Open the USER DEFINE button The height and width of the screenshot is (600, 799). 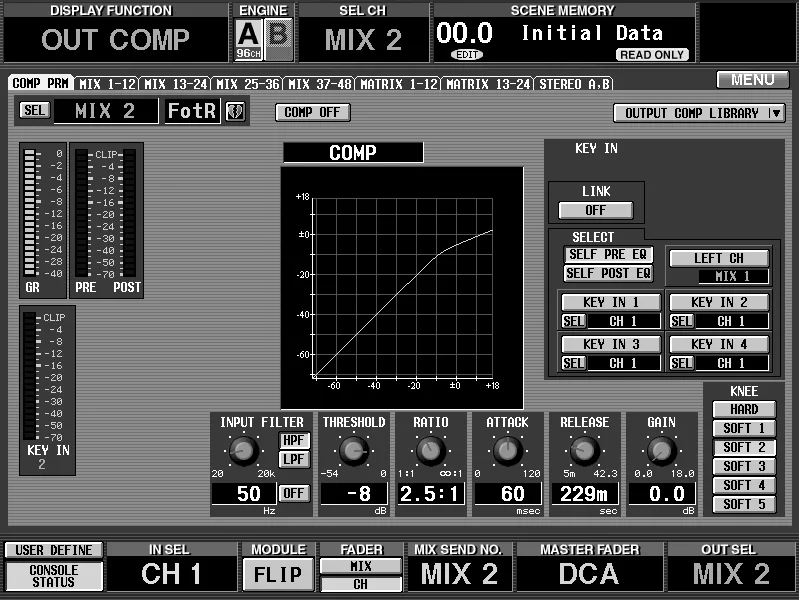pos(54,550)
